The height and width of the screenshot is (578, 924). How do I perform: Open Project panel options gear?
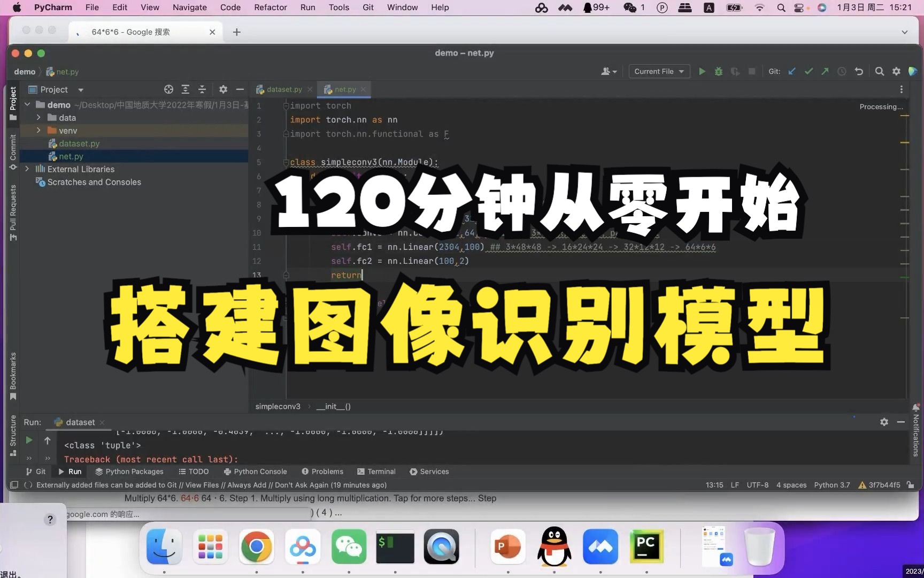223,89
